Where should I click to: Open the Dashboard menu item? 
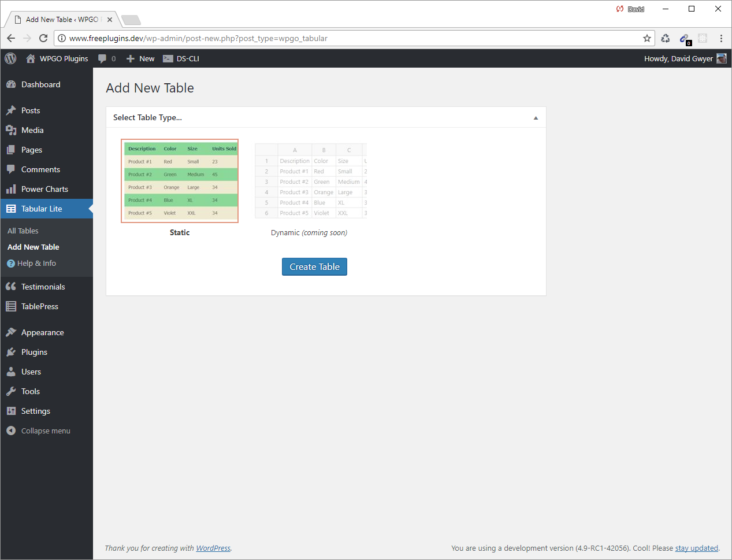pyautogui.click(x=47, y=84)
